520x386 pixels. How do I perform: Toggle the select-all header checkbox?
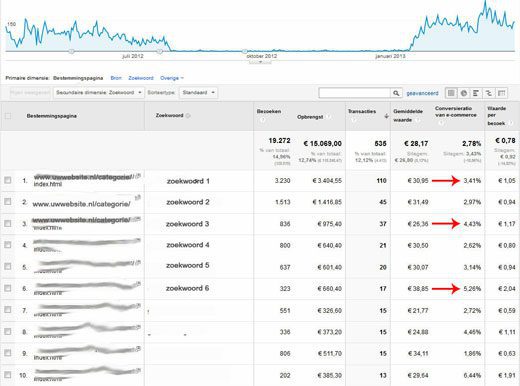8,116
